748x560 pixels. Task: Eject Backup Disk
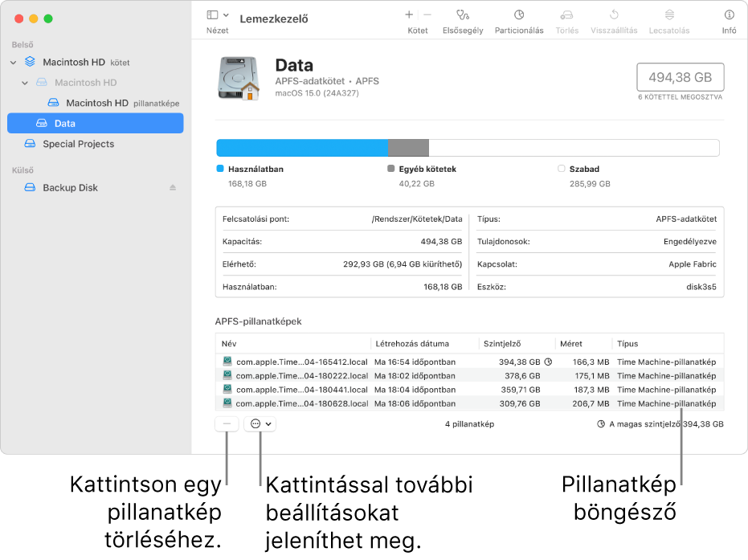pyautogui.click(x=173, y=187)
